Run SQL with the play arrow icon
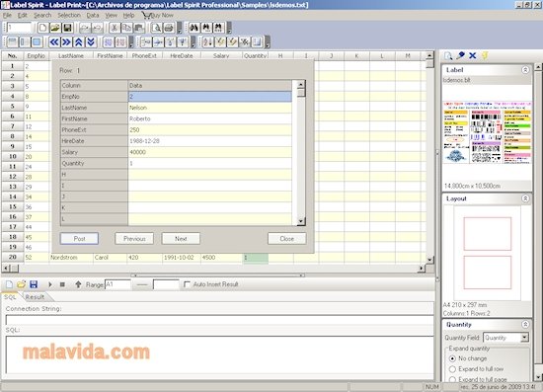The width and height of the screenshot is (543, 392). 50,284
